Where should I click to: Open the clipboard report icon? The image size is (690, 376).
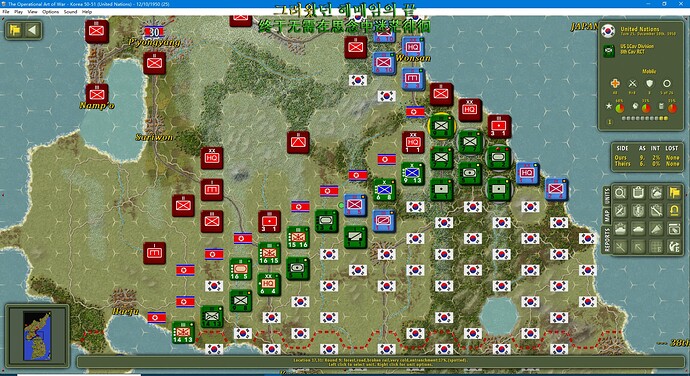(x=638, y=192)
